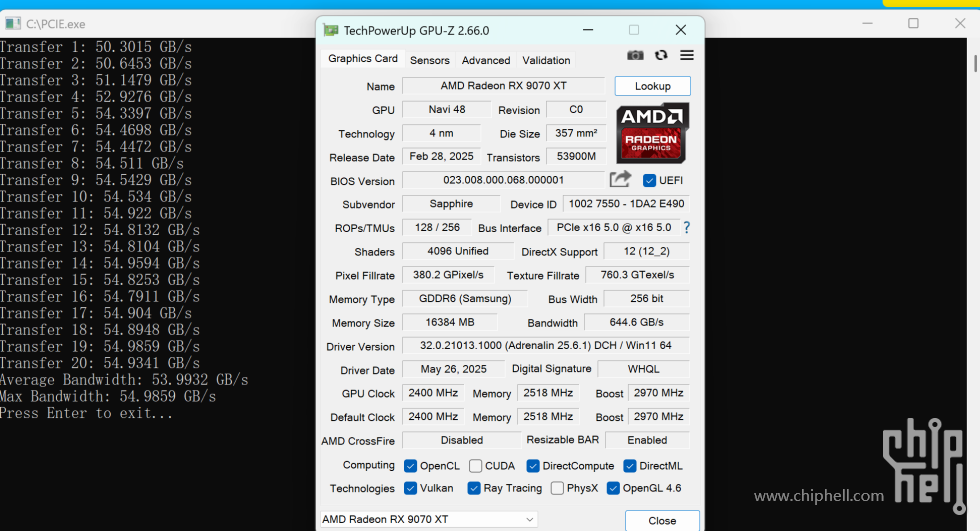Click the Close button in GPU-Z

coord(662,521)
